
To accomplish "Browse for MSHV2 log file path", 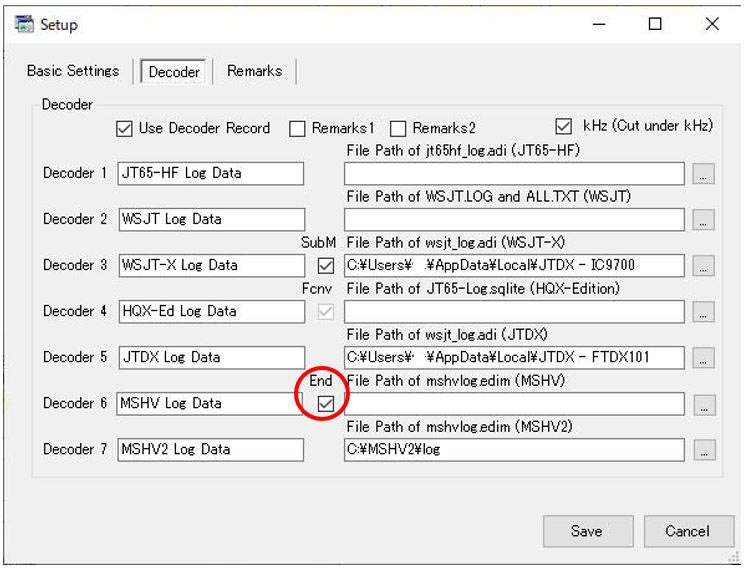I will tap(704, 450).
